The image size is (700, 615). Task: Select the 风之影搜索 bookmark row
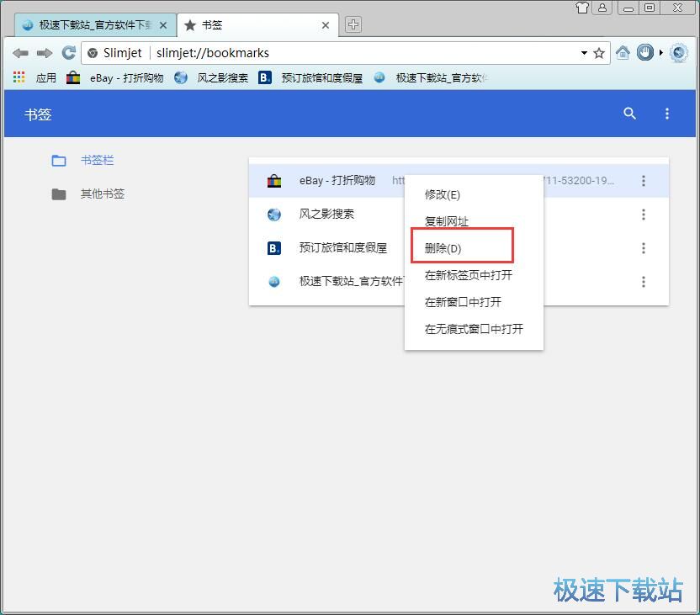pos(459,215)
